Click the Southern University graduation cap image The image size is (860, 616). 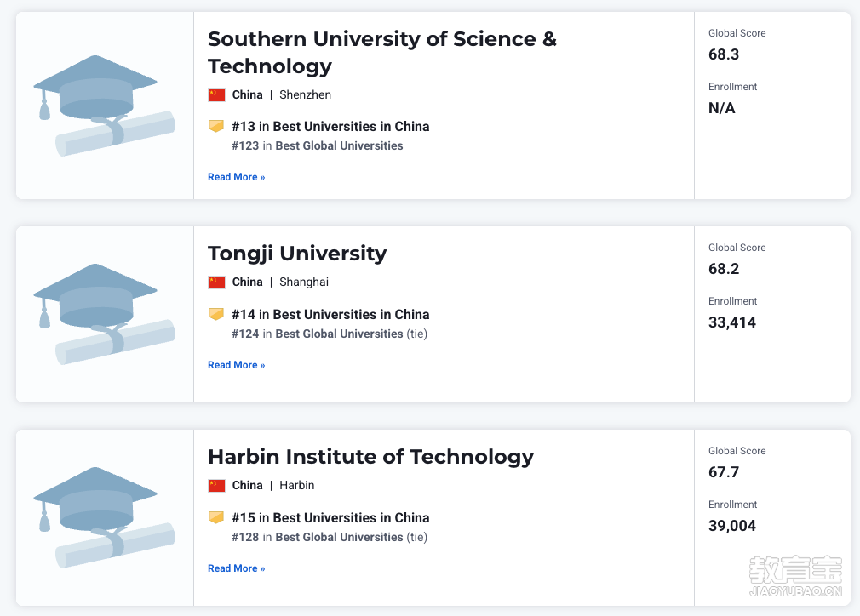click(x=104, y=106)
